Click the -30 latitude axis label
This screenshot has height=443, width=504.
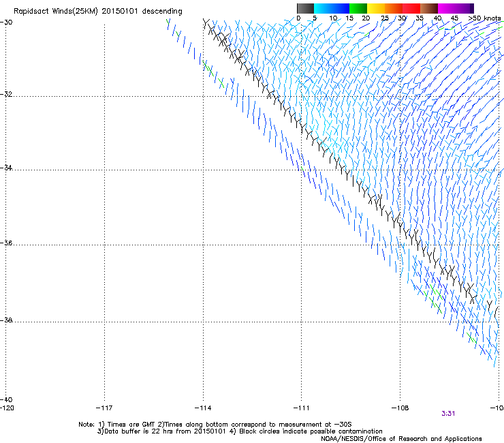click(6, 22)
